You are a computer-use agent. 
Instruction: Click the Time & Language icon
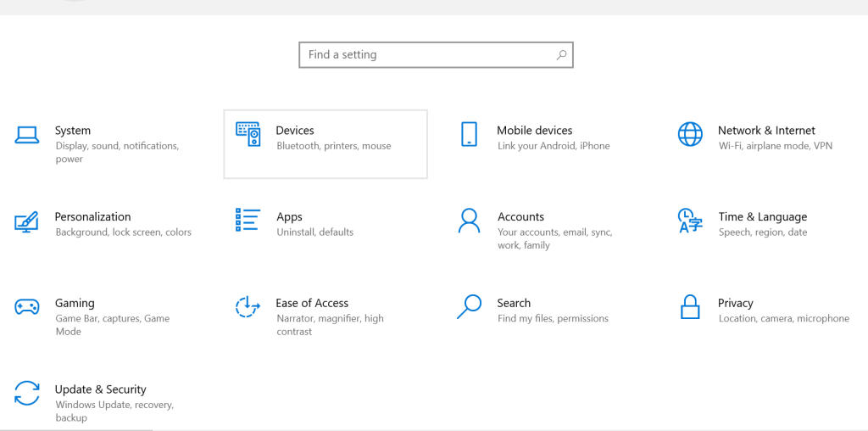click(690, 221)
